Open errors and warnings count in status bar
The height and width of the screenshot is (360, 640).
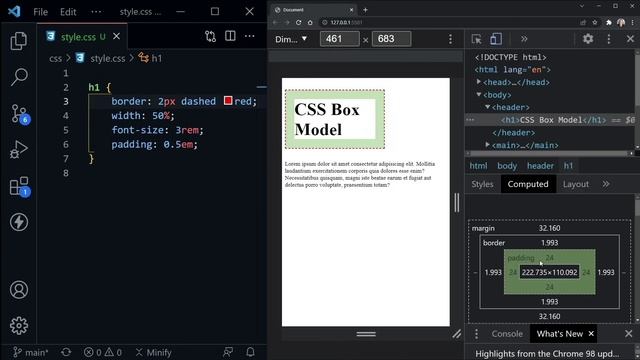pyautogui.click(x=103, y=352)
